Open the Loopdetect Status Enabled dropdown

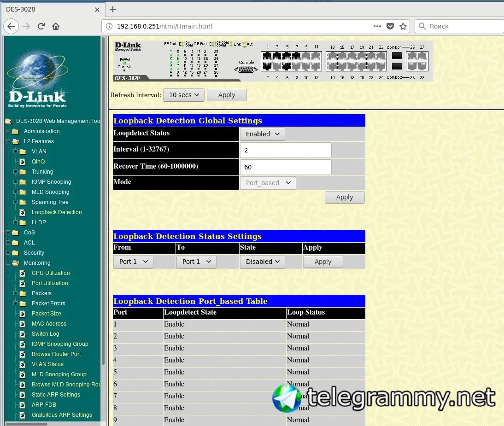(x=262, y=134)
